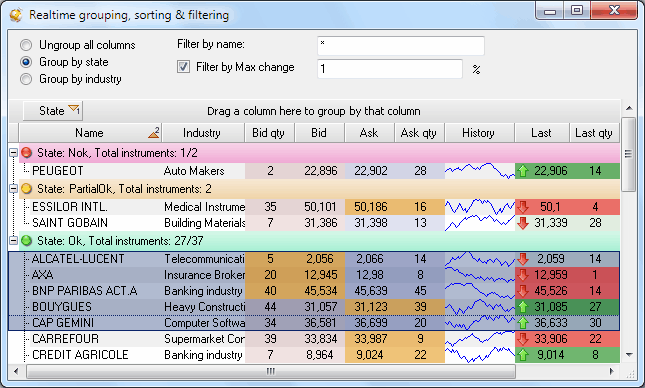Viewport: 645px width, 388px height.
Task: Select the BNP PARIBAS ACT.A row name
Action: (x=85, y=290)
